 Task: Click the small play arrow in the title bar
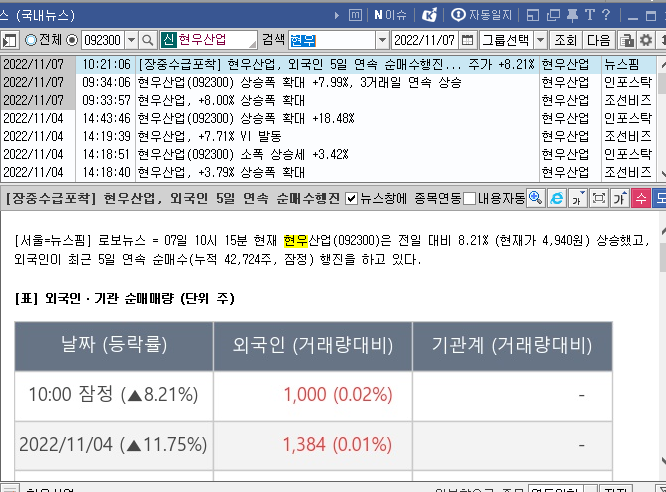337,16
